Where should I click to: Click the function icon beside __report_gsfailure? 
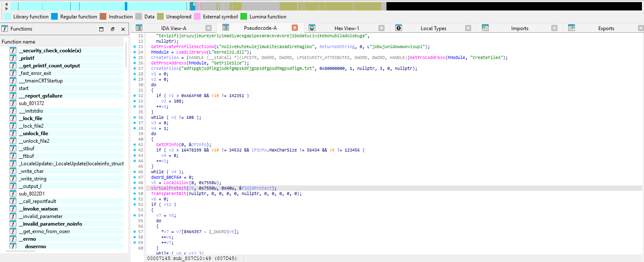pos(13,96)
